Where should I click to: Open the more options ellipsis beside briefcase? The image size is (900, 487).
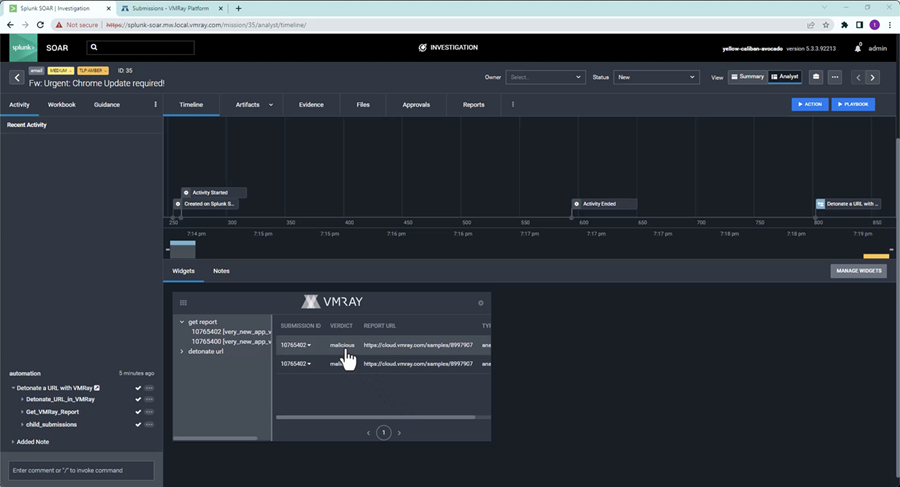click(835, 77)
